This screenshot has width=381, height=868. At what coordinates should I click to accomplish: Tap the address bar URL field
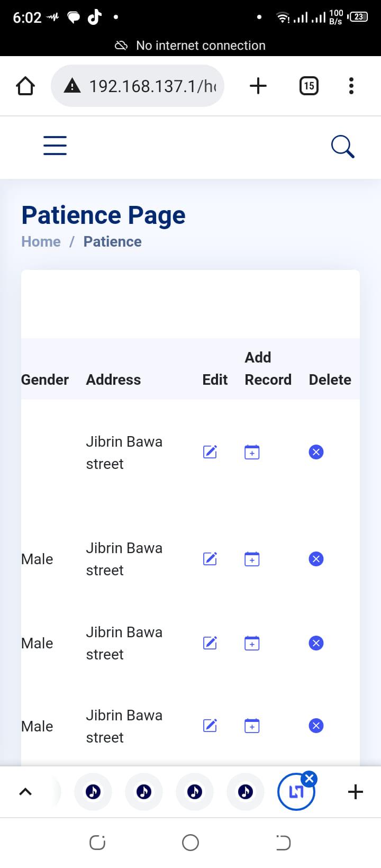143,86
